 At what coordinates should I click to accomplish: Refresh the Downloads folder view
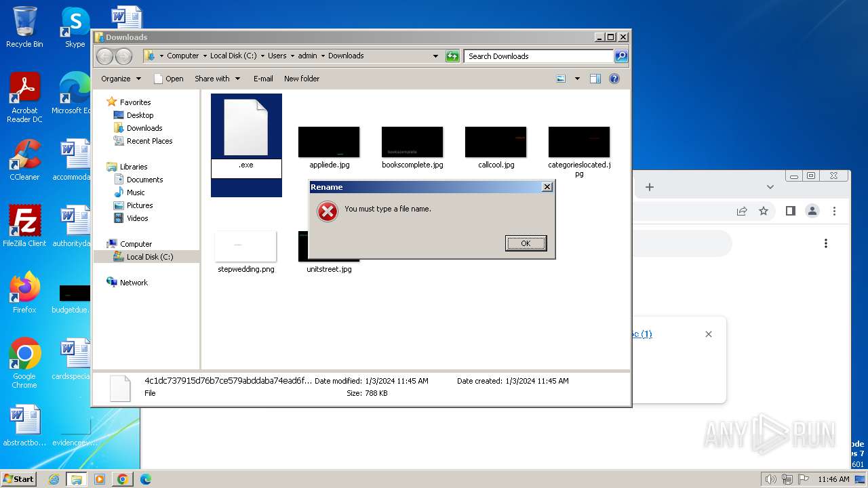click(452, 56)
